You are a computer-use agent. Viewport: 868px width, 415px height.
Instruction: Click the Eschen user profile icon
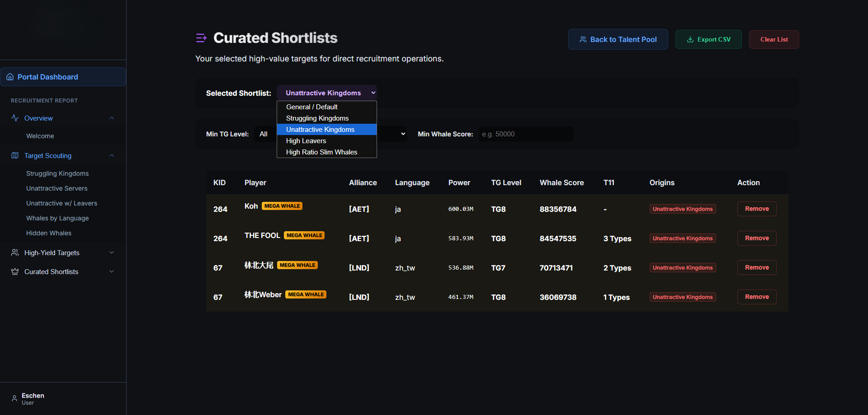[14, 398]
